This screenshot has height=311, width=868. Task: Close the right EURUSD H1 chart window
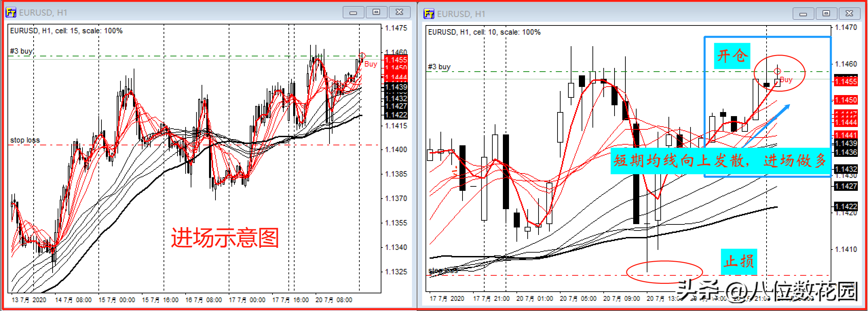849,14
